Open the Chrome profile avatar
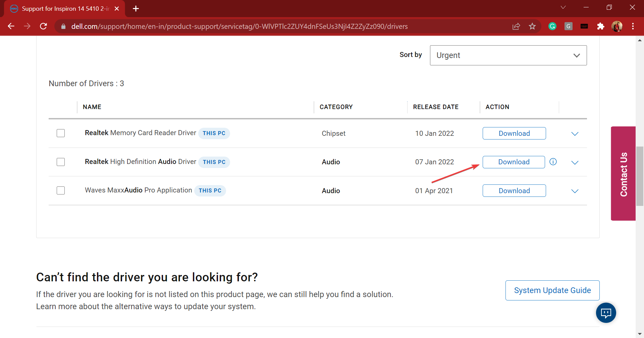Viewport: 644px width, 338px height. pyautogui.click(x=617, y=26)
